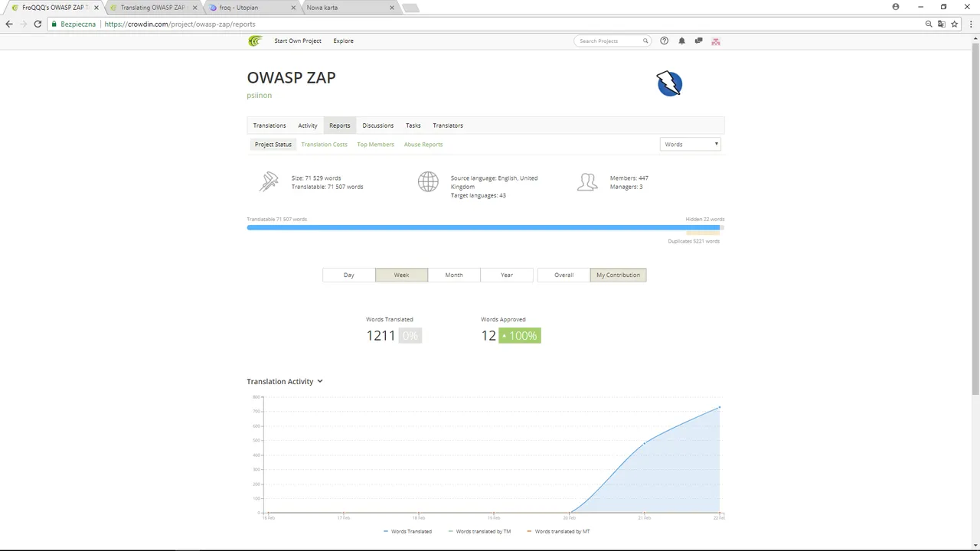Click the 21 Feb data point on chart
Screen dimensions: 980x551
[x=644, y=443]
